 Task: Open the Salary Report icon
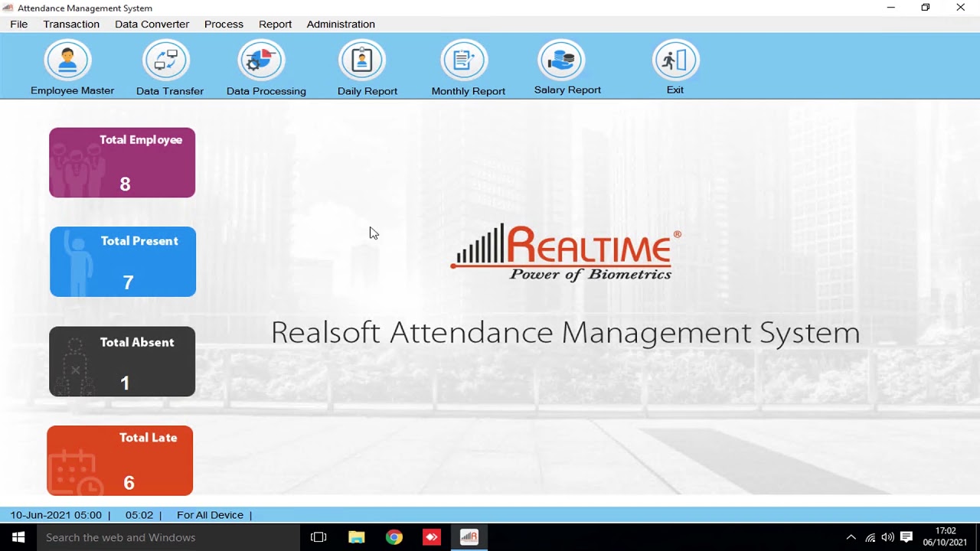pyautogui.click(x=561, y=60)
